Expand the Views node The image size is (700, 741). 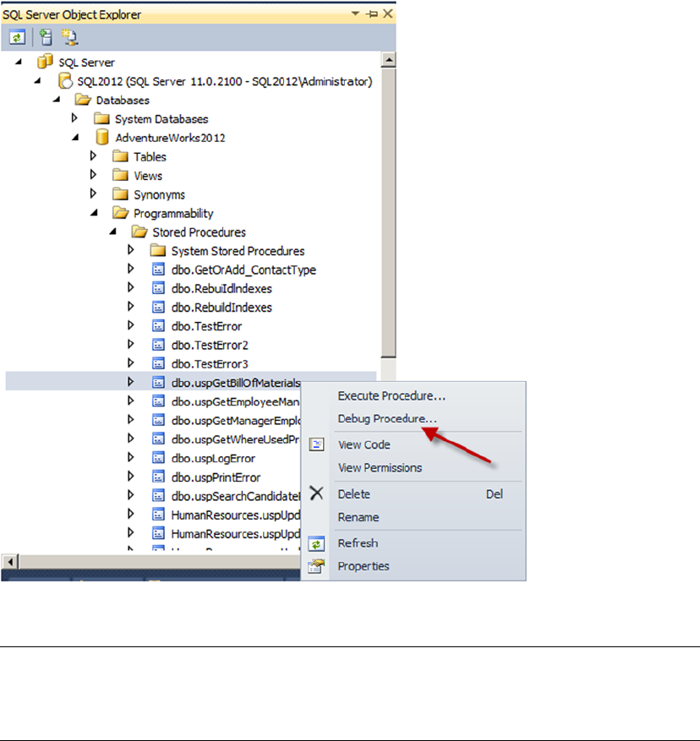[93, 174]
